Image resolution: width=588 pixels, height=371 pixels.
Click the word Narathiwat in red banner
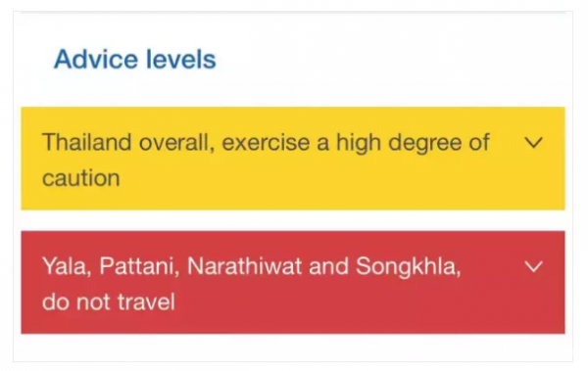point(244,266)
